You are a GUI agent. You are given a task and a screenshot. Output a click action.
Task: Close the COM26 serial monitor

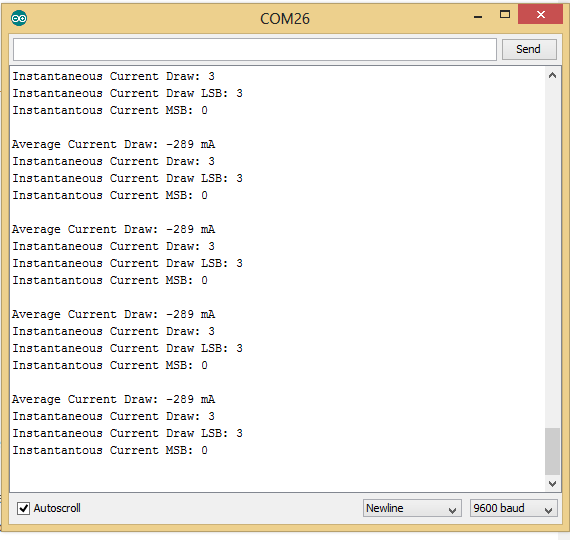click(540, 15)
